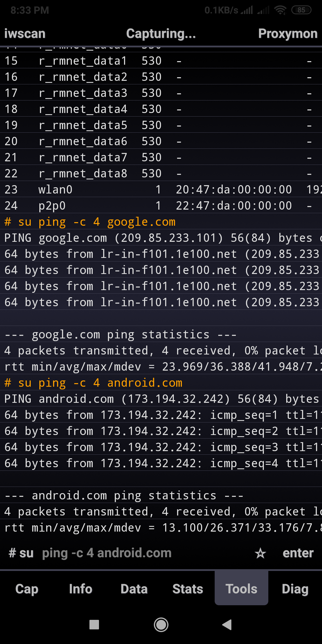Tap the Capturing... status label
The height and width of the screenshot is (644, 322).
(161, 34)
